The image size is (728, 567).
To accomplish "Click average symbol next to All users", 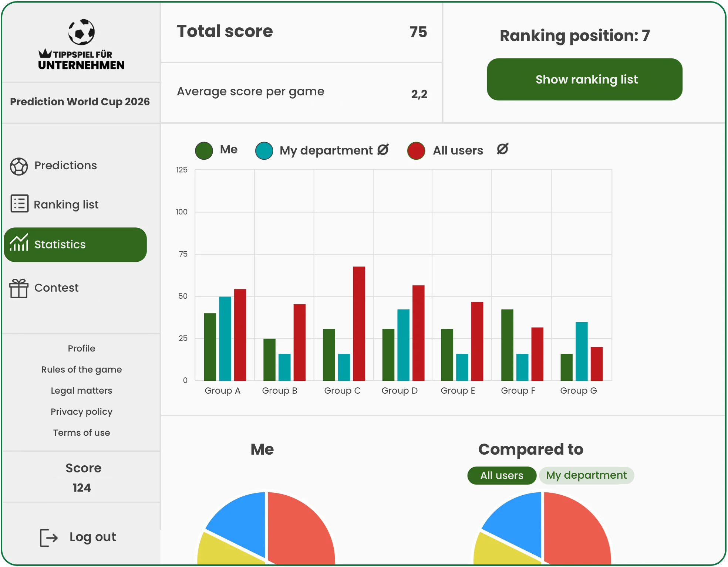I will click(x=502, y=149).
